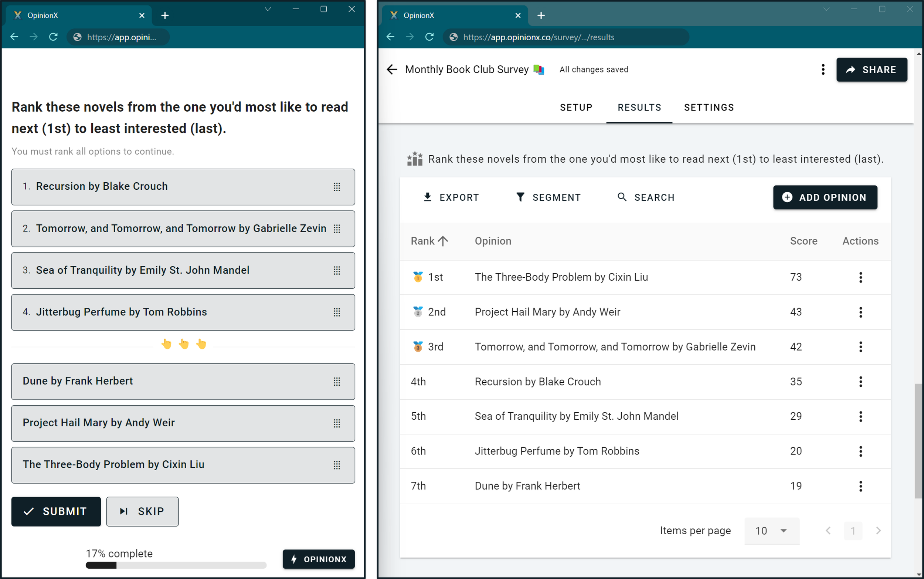Reload page in left browser window
The height and width of the screenshot is (579, 924).
pyautogui.click(x=53, y=37)
